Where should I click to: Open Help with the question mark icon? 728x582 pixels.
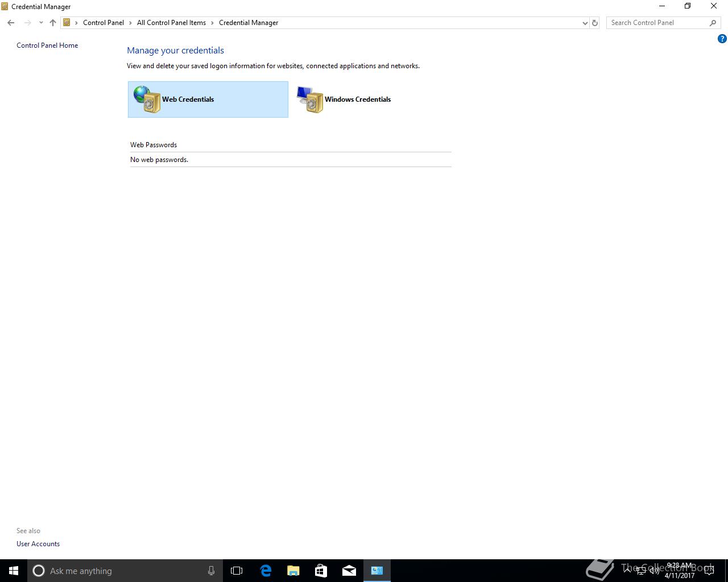[x=722, y=39]
